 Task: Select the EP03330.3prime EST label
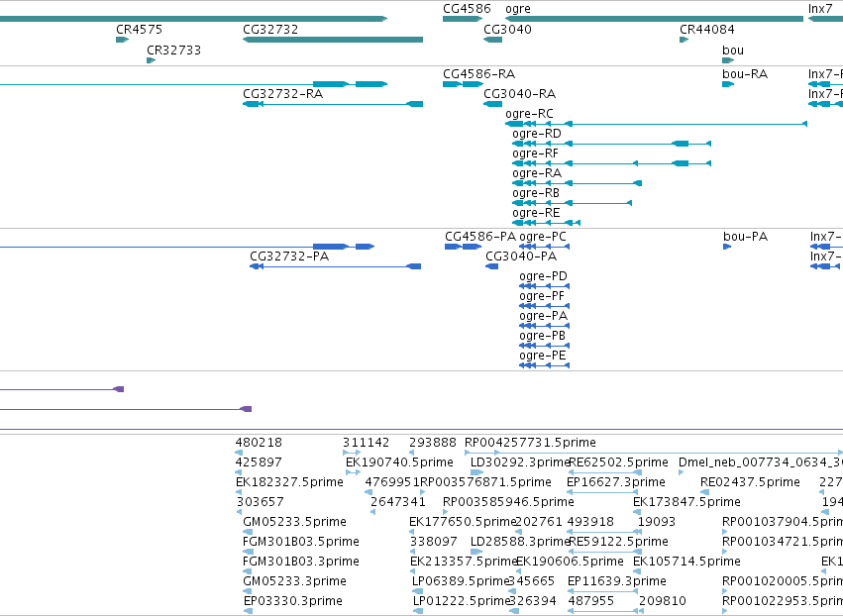[293, 602]
